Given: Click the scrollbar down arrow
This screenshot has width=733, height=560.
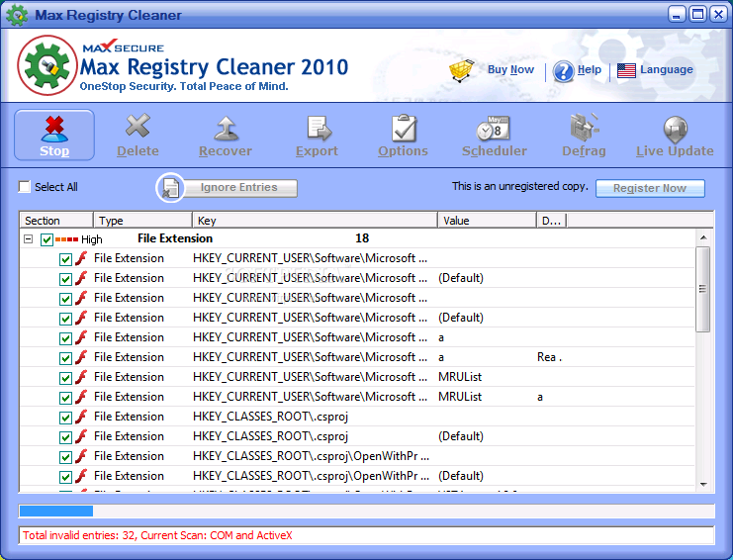Looking at the screenshot, I should point(703,485).
